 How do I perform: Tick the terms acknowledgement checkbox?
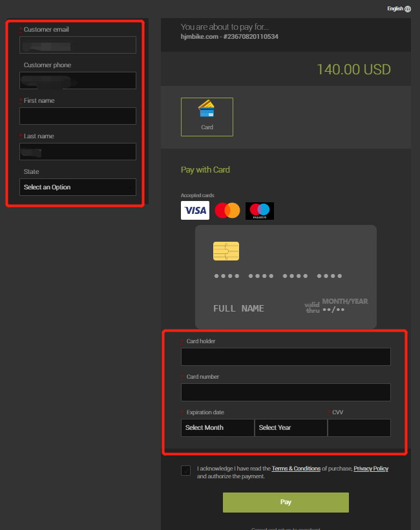(x=185, y=470)
